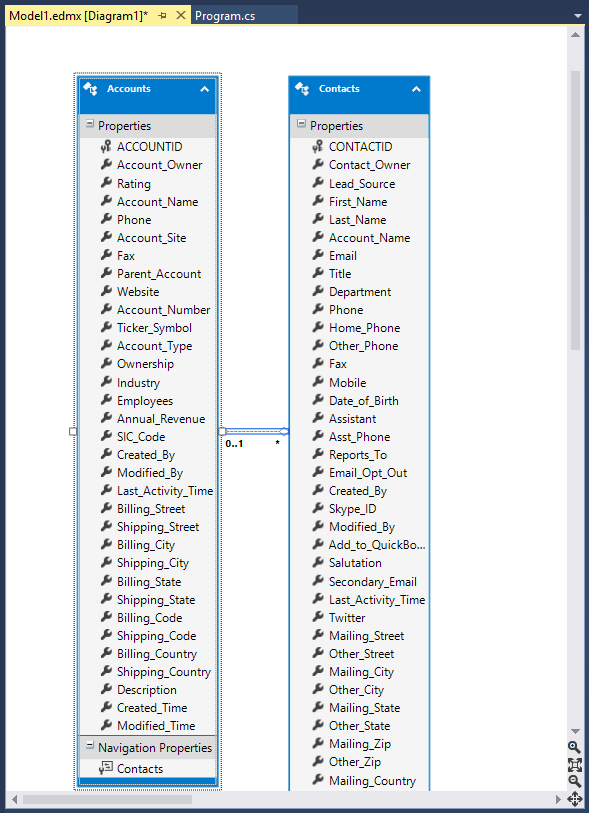Image resolution: width=589 pixels, height=813 pixels.
Task: Click the wrench icon next to Skype_ID
Action: tap(318, 508)
